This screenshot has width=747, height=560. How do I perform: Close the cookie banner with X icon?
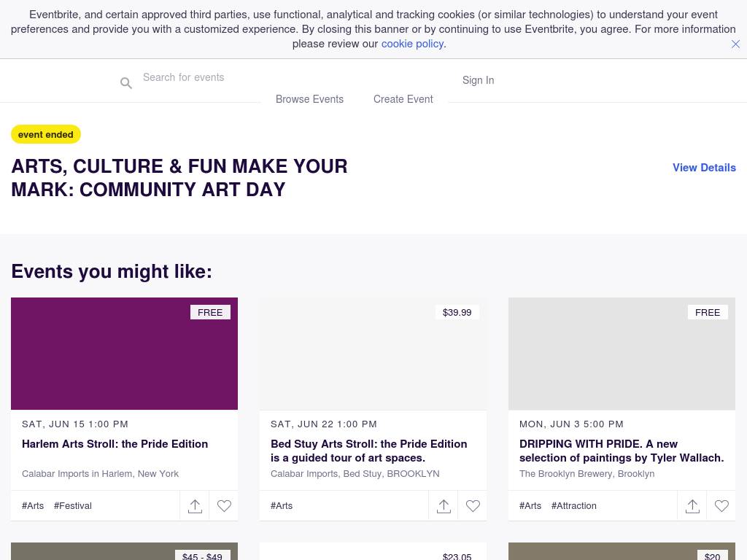pyautogui.click(x=735, y=44)
